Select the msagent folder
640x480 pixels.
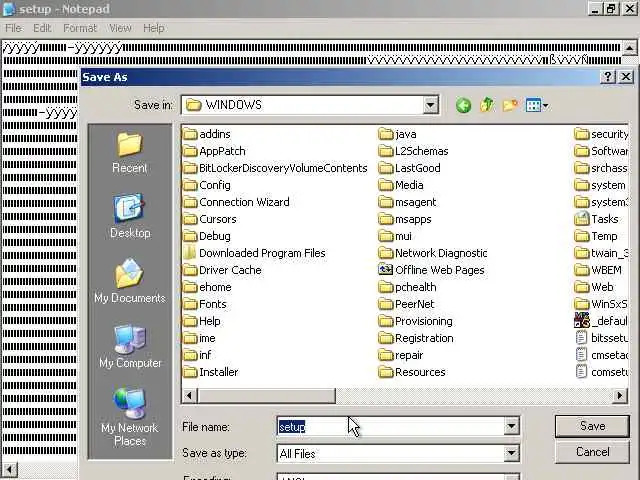click(408, 202)
